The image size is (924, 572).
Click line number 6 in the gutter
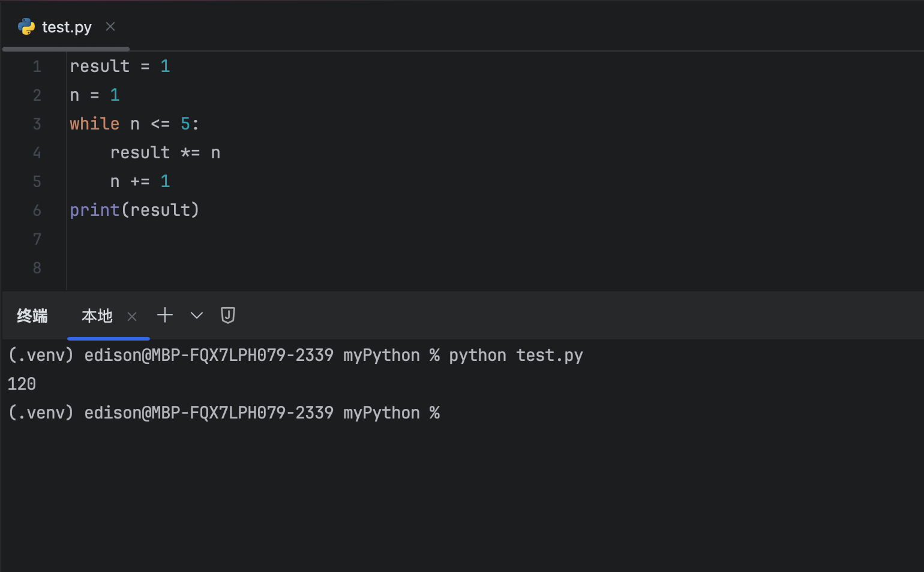click(37, 210)
